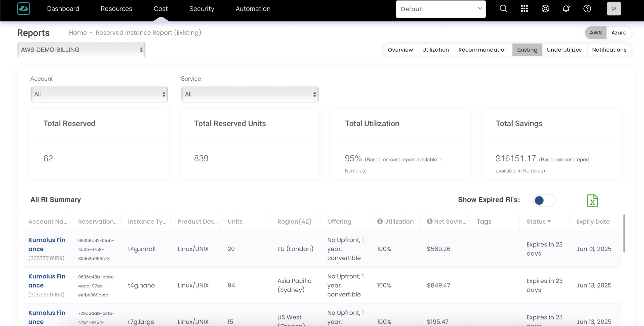Click the RI table vertical scrollbar

point(624,233)
